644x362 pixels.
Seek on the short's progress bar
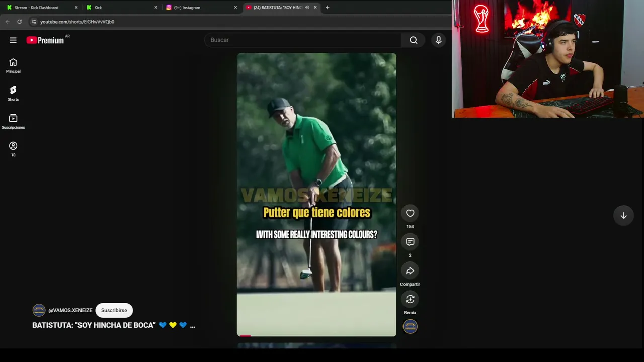(x=316, y=335)
